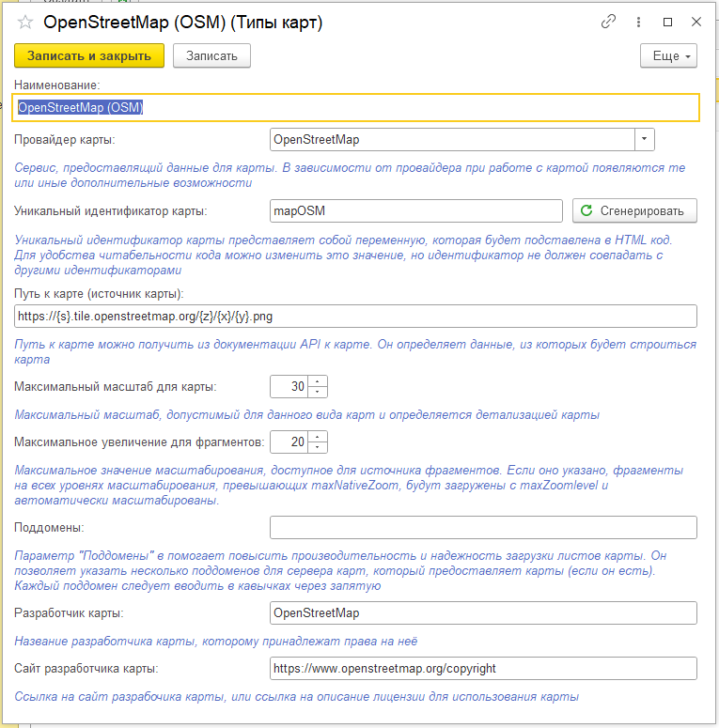Click the Наименование: label

click(57, 85)
